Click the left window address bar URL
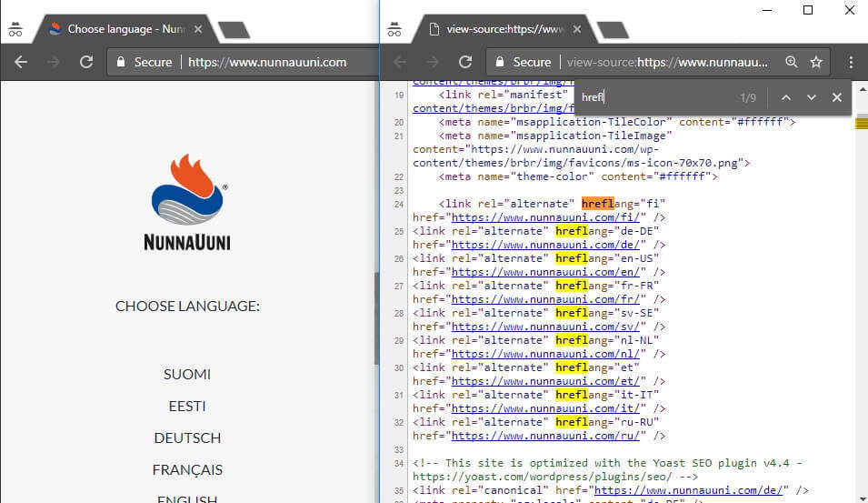Screen dimensions: 868x503 pos(267,62)
